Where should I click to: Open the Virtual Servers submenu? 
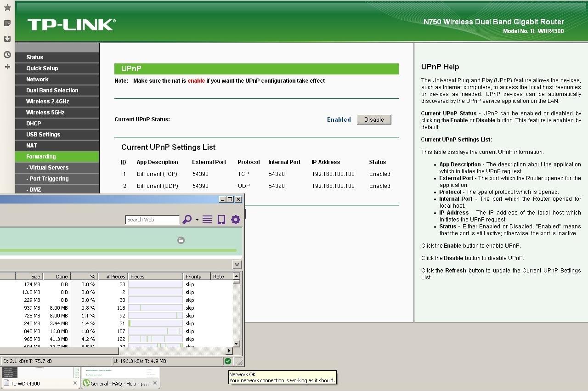tap(47, 168)
